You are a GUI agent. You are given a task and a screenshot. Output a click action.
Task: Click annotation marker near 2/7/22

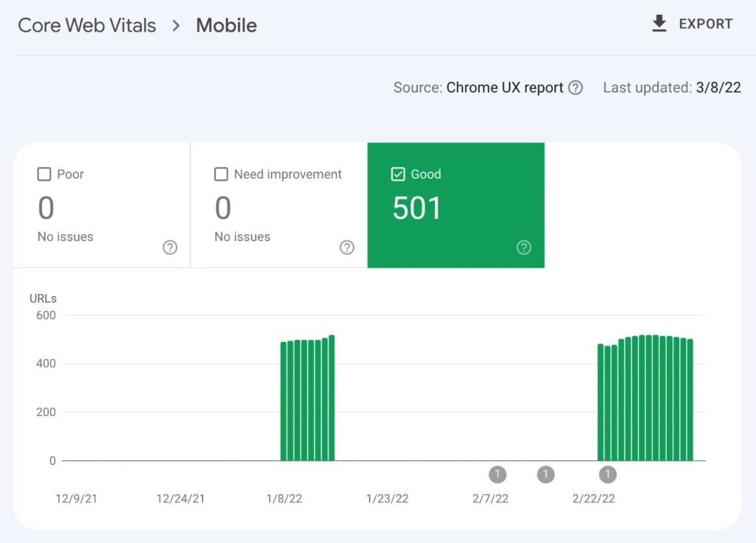click(x=498, y=474)
